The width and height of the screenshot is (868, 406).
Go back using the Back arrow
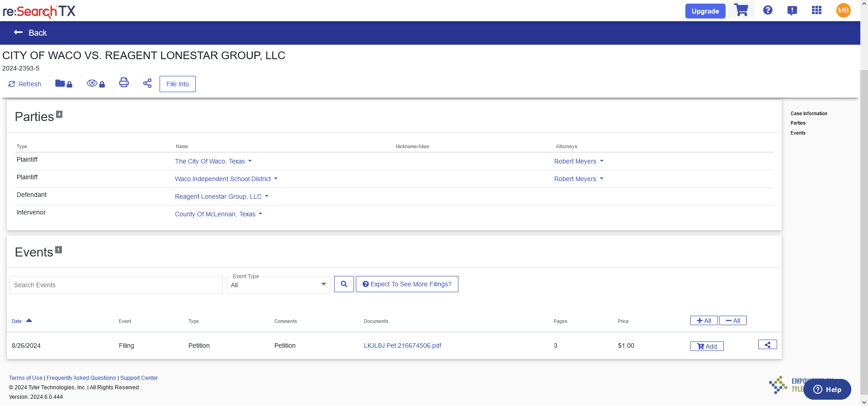pos(30,33)
